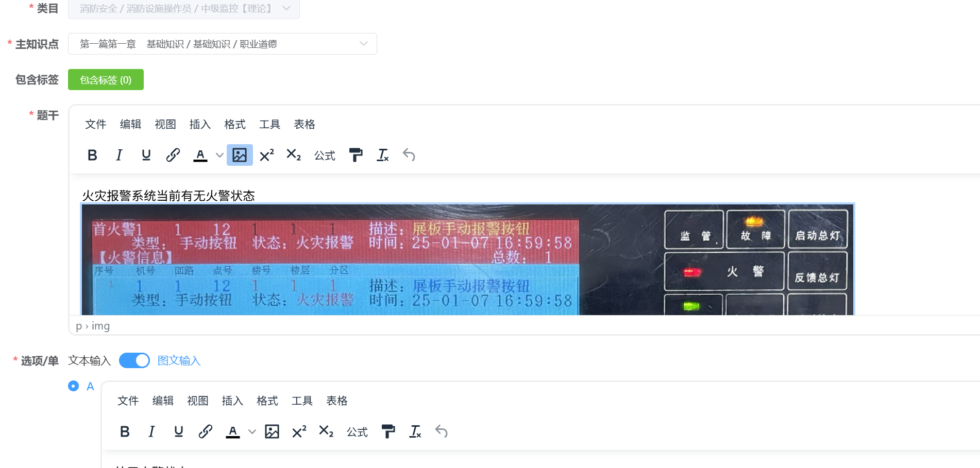Underline text in option A editor
This screenshot has width=980, height=468.
[178, 431]
